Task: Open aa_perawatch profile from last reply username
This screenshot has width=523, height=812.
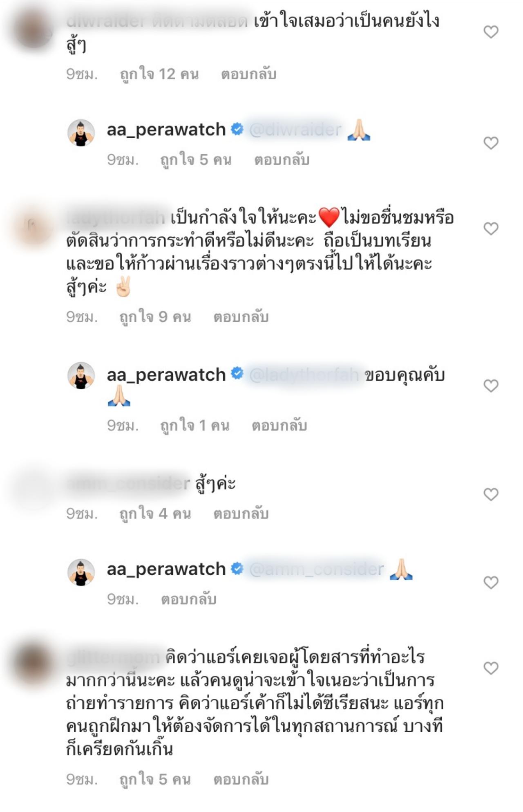Action: click(166, 569)
